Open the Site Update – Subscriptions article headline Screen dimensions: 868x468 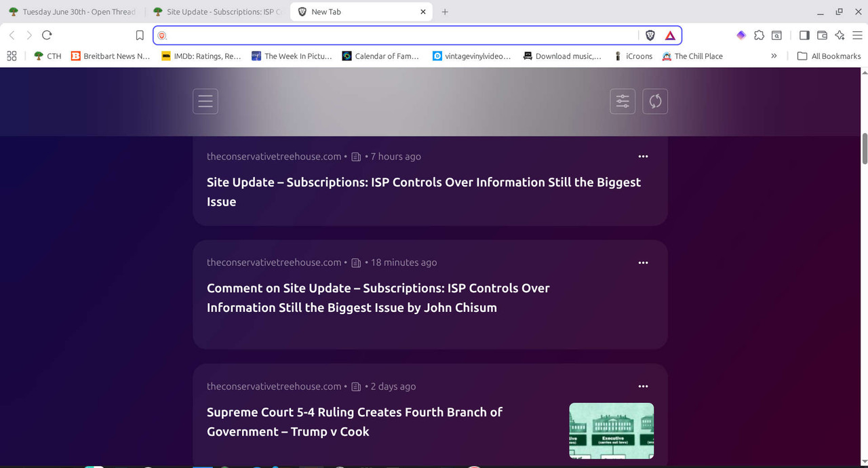(x=424, y=192)
